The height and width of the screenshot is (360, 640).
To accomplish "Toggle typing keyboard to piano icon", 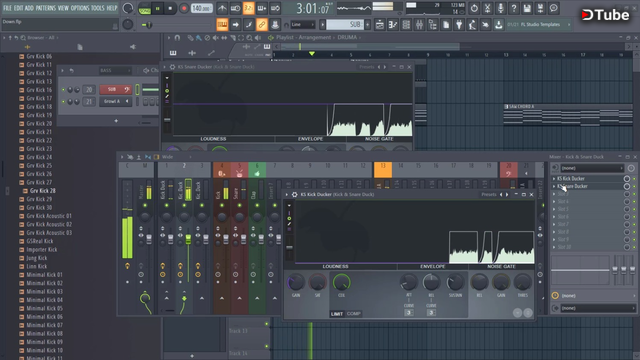I will [x=222, y=25].
